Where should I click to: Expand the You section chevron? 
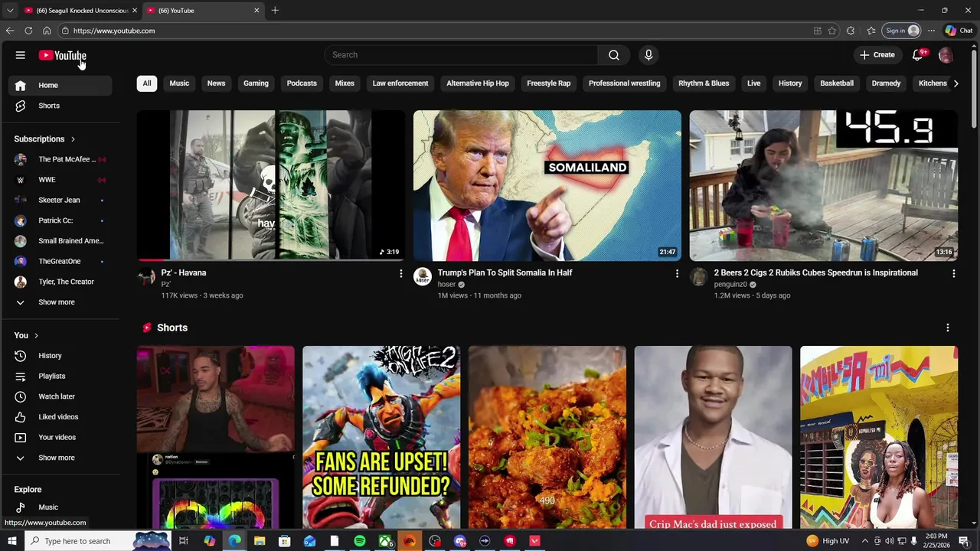pos(36,335)
